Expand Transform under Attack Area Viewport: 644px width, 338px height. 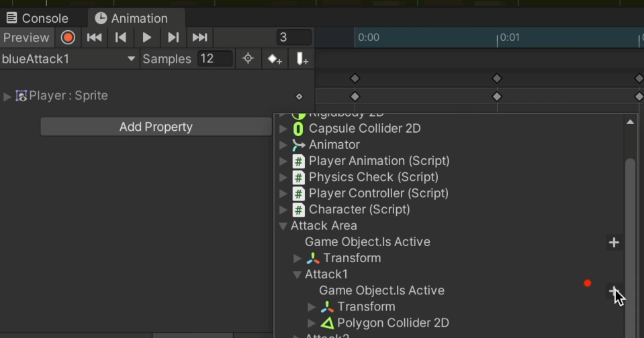pyautogui.click(x=297, y=258)
